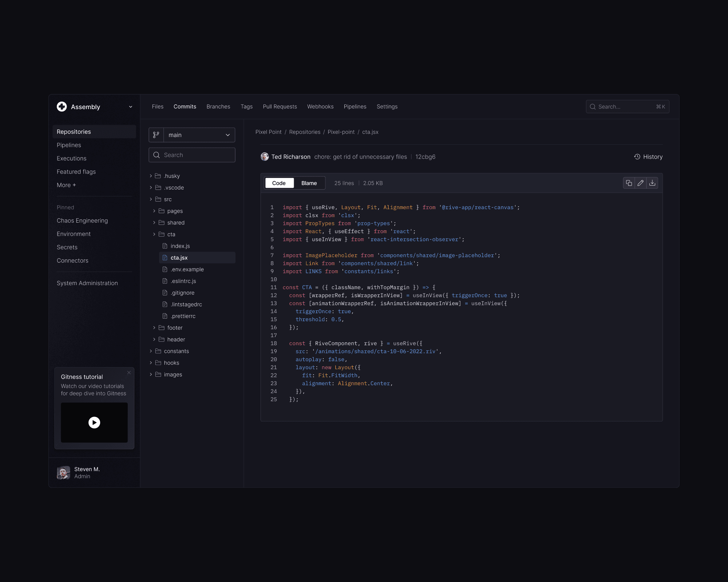
Task: Open the Pull Requests tab
Action: pos(280,107)
